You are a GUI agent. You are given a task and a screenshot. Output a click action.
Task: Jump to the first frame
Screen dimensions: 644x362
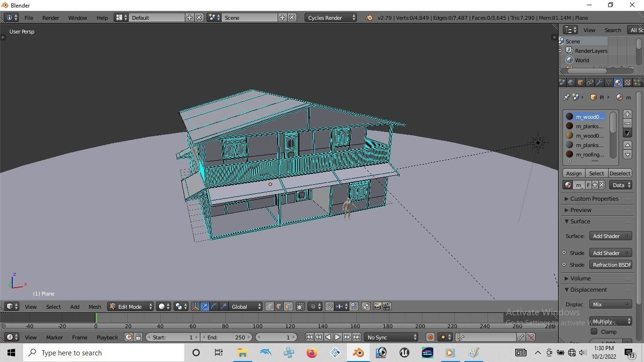(309, 337)
